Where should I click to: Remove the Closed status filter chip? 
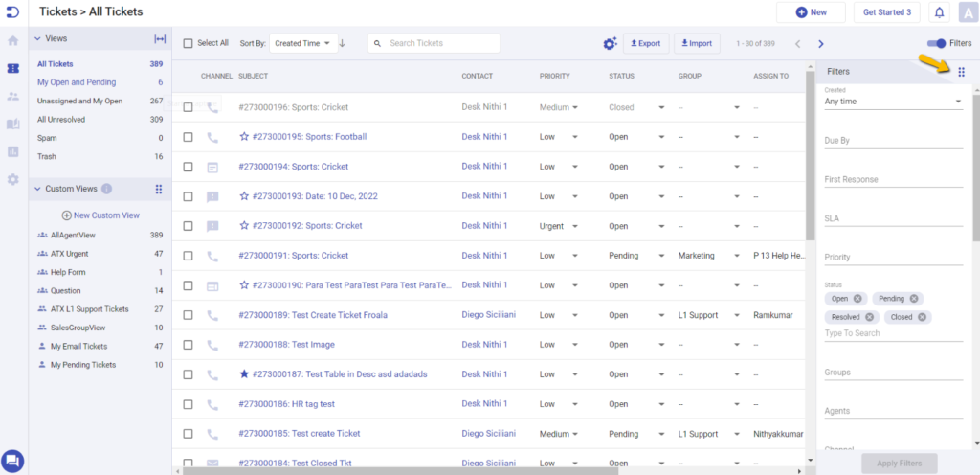(x=922, y=318)
